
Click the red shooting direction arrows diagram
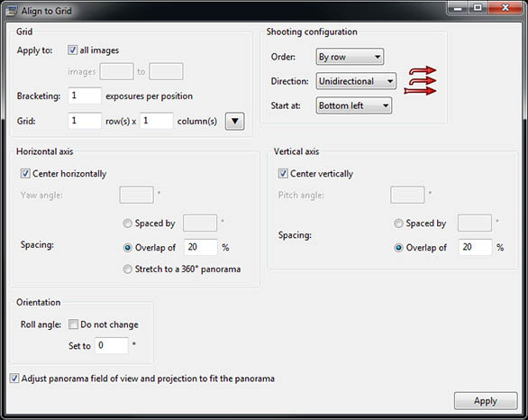pyautogui.click(x=420, y=80)
